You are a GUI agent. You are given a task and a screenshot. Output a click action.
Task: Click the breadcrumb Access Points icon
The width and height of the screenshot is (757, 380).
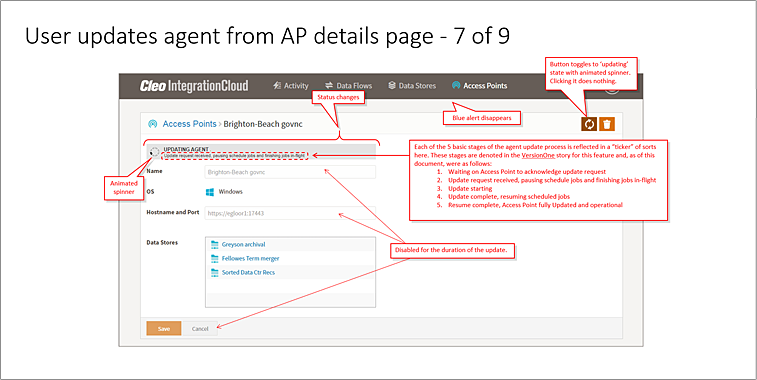(152, 124)
